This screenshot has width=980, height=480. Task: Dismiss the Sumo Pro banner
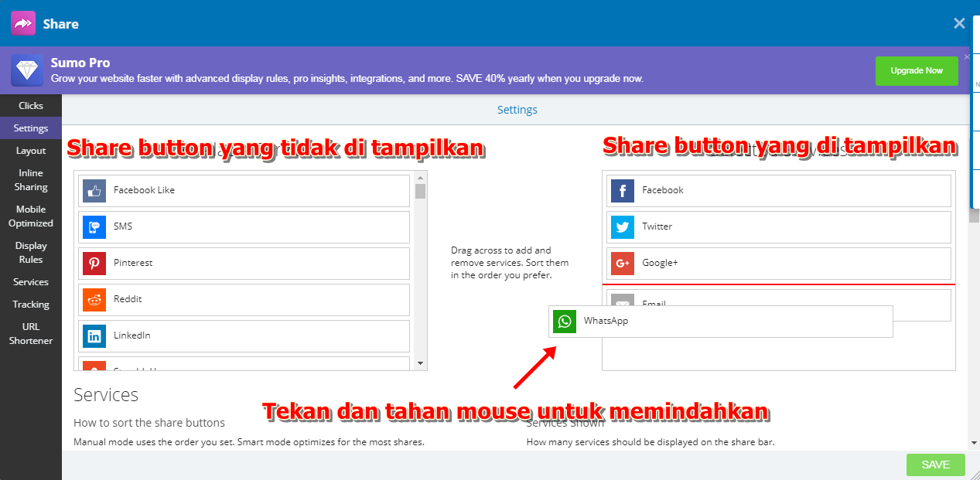[967, 56]
